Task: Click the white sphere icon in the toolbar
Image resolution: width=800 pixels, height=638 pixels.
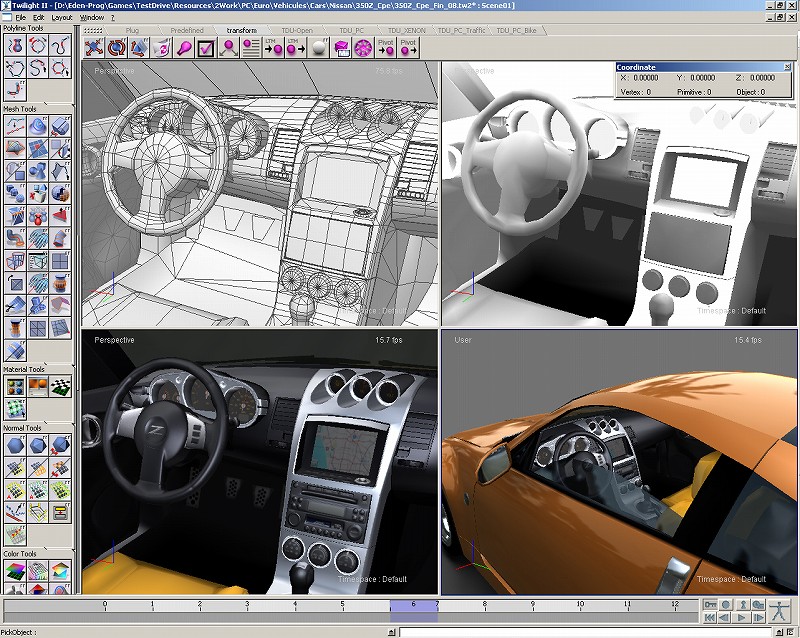Action: pyautogui.click(x=319, y=47)
